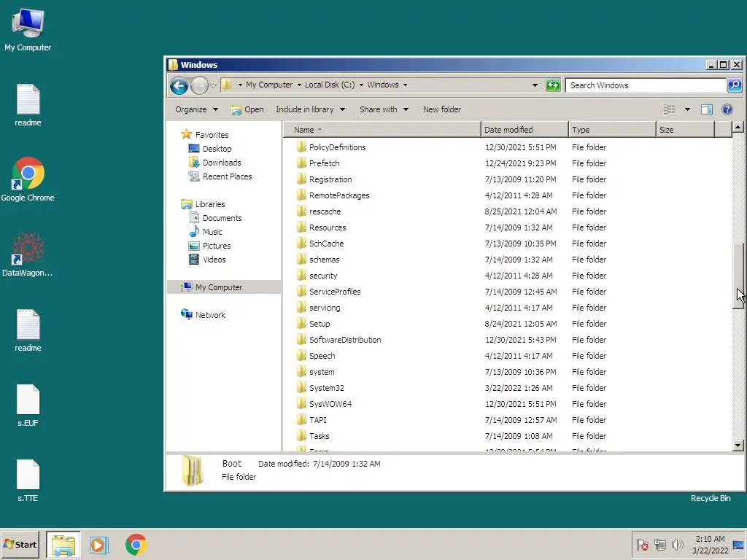Change view using the view icon
The height and width of the screenshot is (560, 747).
coord(670,109)
